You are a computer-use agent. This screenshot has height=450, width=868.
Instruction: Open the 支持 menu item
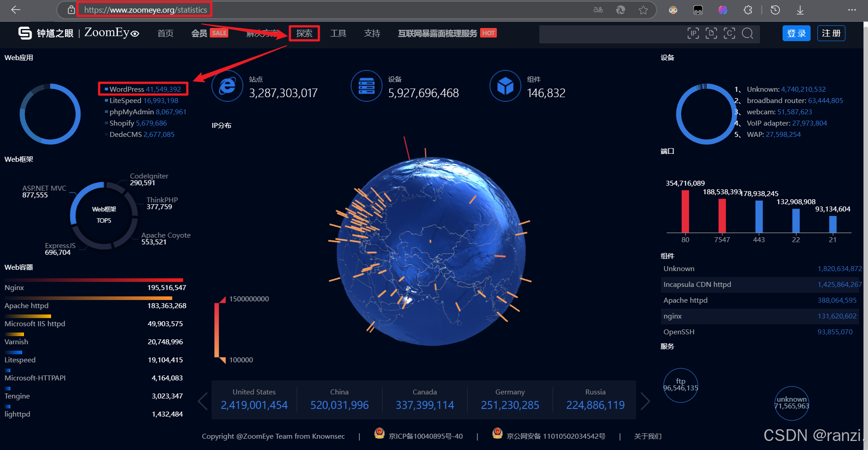[372, 33]
